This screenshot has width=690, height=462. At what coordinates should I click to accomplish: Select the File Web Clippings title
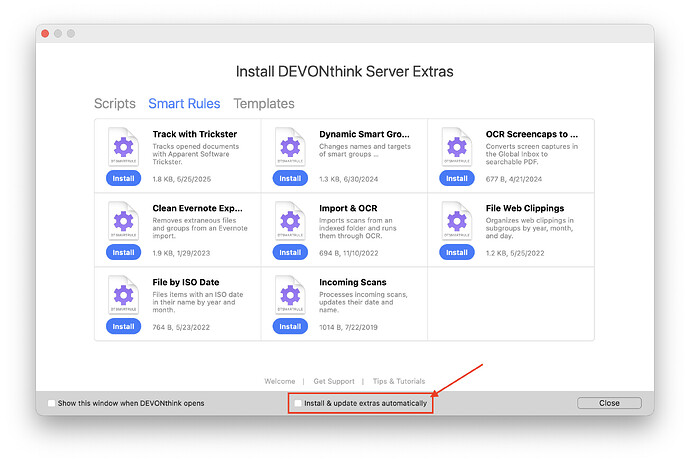(525, 208)
